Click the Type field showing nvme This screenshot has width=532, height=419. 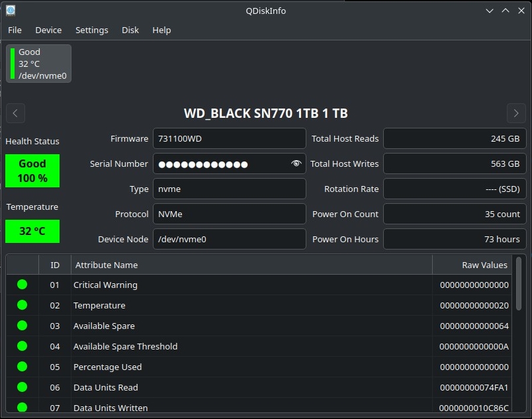coord(230,189)
